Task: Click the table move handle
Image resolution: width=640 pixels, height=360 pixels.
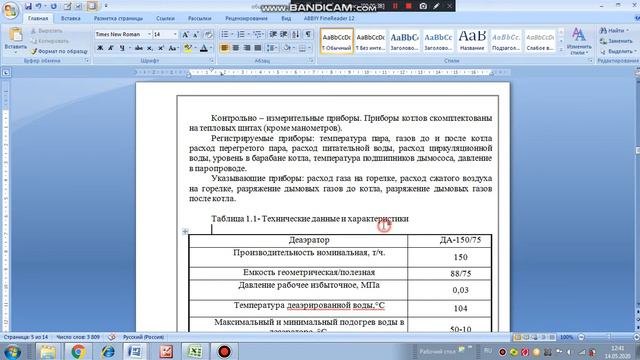Action: 185,231
